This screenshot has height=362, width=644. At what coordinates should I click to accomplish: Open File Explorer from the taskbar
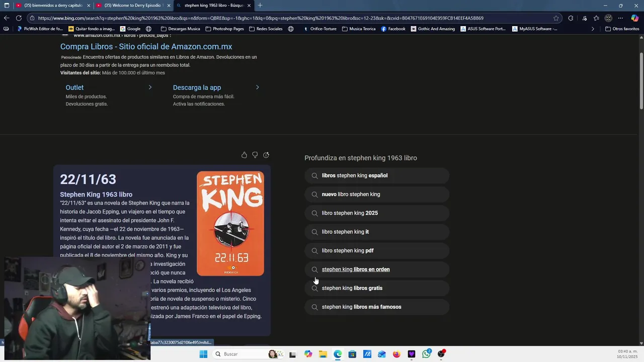click(323, 354)
